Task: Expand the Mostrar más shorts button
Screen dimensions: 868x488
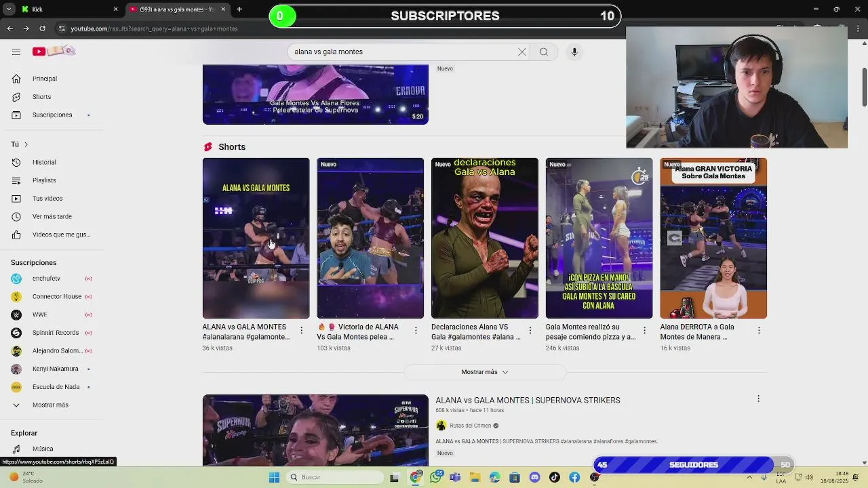Action: [x=484, y=372]
